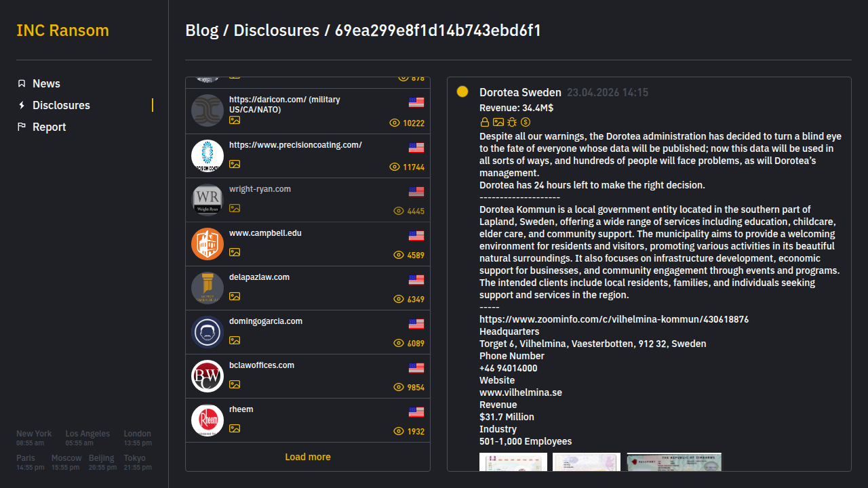Image resolution: width=868 pixels, height=488 pixels.
Task: Open the Report menu item
Action: pos(49,127)
